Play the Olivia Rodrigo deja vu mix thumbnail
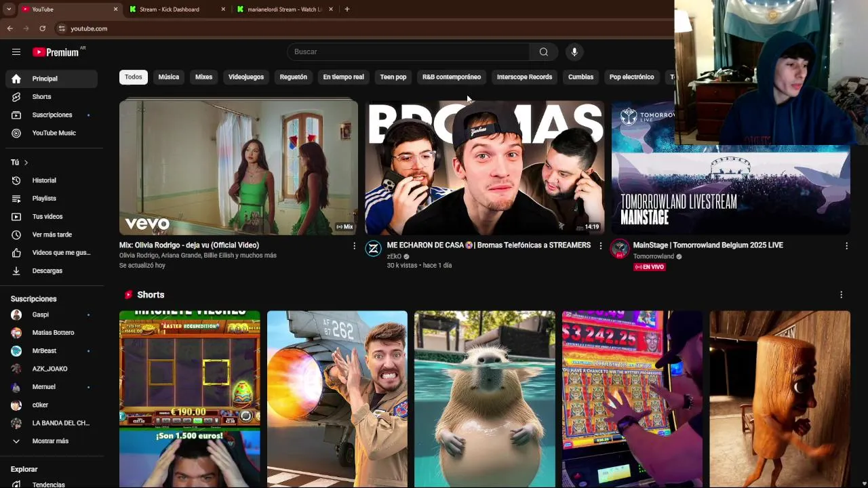Screen dimensions: 868x488 239,167
